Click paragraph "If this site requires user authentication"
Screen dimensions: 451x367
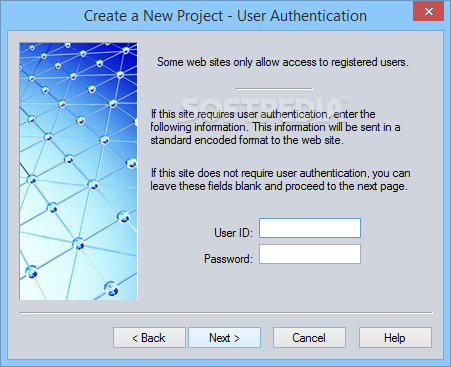(x=275, y=127)
